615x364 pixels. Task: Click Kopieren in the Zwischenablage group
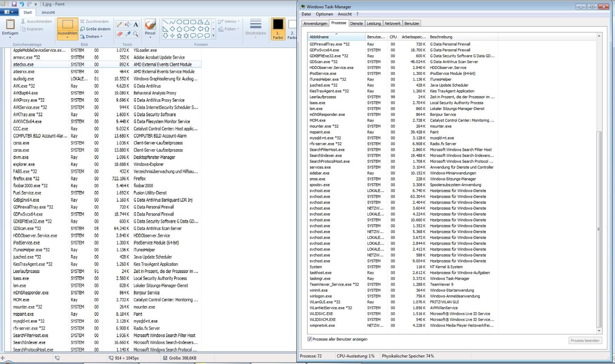coord(32,29)
